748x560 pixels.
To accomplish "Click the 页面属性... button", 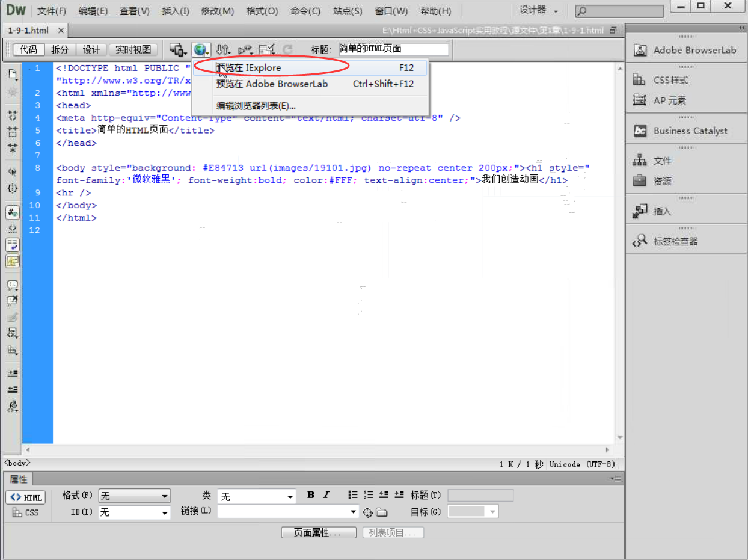I will tap(320, 533).
